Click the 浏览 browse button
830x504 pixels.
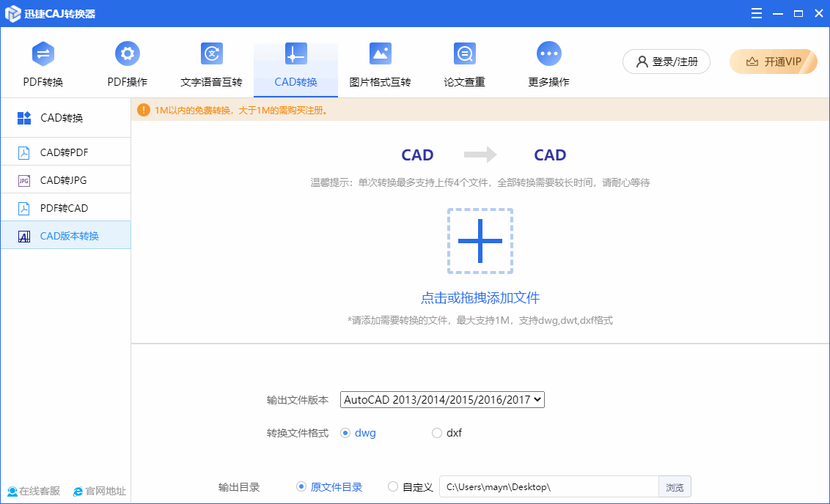(x=675, y=487)
